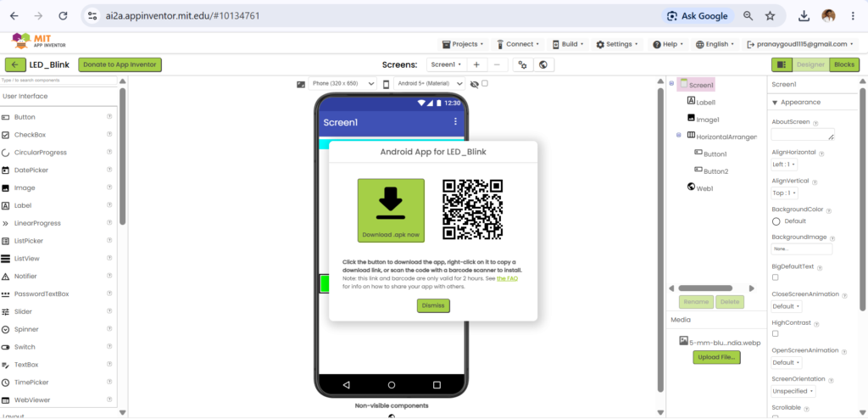Open the AlignHorizontal Left : 1 dropdown
Image resolution: width=868 pixels, height=419 pixels.
[784, 165]
